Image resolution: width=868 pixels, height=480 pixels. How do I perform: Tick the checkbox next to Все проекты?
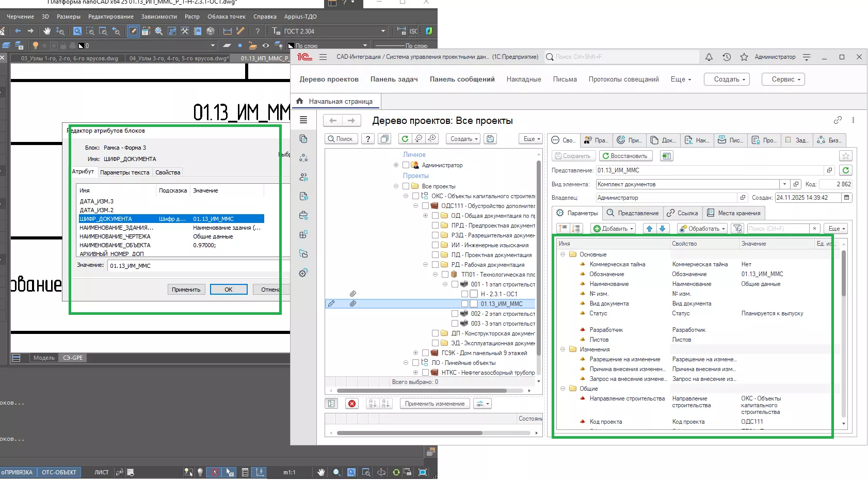click(406, 186)
